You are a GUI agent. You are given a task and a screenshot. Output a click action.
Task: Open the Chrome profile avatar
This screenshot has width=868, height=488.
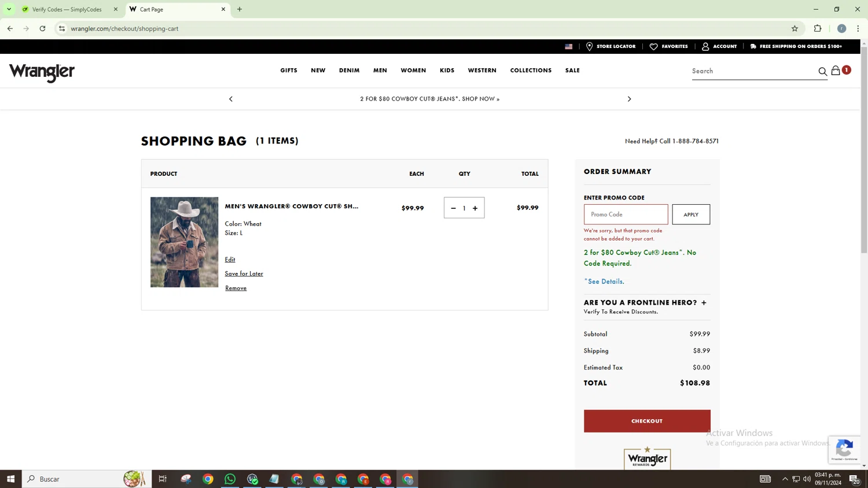(841, 28)
